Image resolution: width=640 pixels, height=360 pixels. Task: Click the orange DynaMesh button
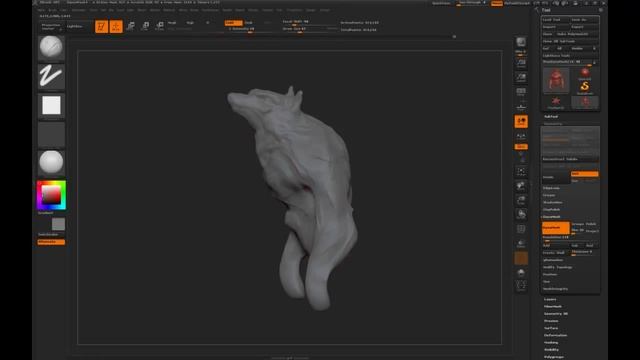point(556,227)
